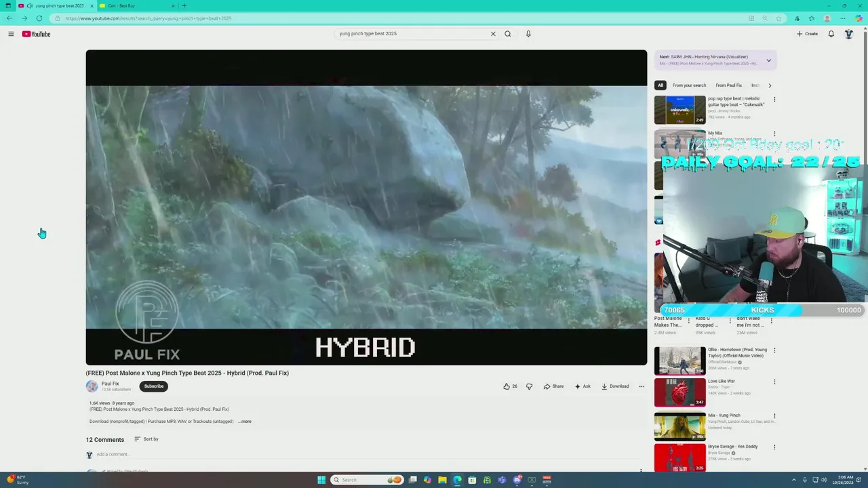Click the YouTube search box text
The image size is (868, 488).
tap(368, 34)
